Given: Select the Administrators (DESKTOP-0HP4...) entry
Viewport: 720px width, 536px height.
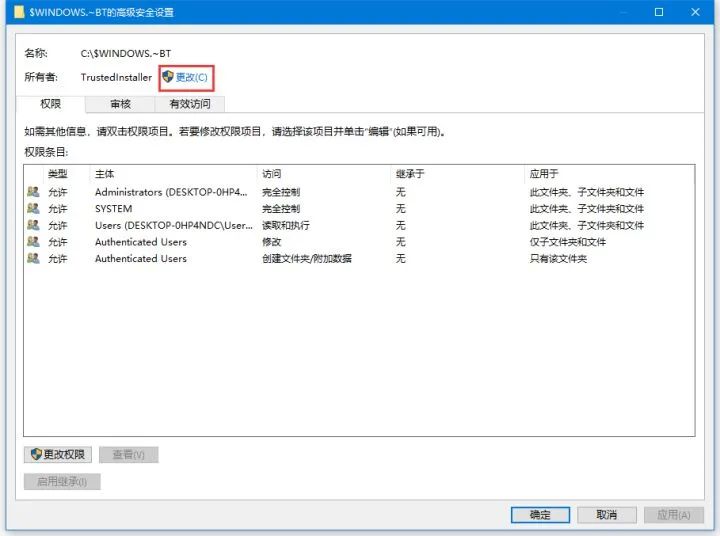Looking at the screenshot, I should pyautogui.click(x=359, y=192).
